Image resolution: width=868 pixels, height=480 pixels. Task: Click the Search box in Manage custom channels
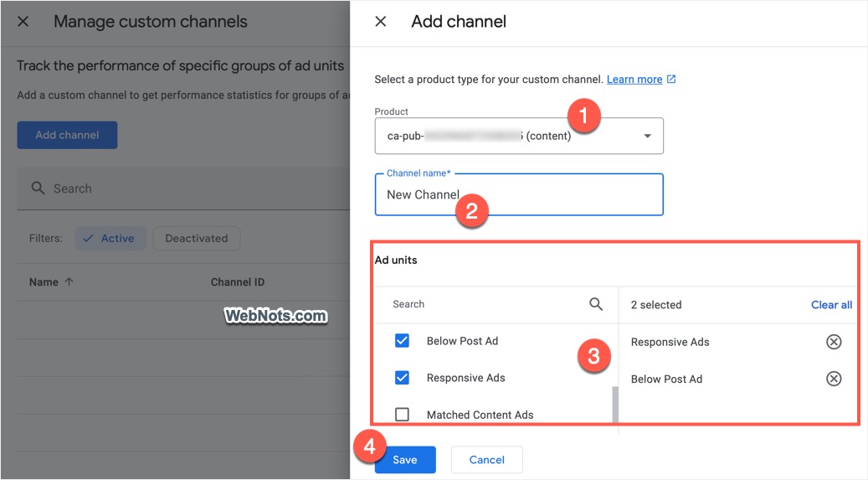pyautogui.click(x=183, y=188)
